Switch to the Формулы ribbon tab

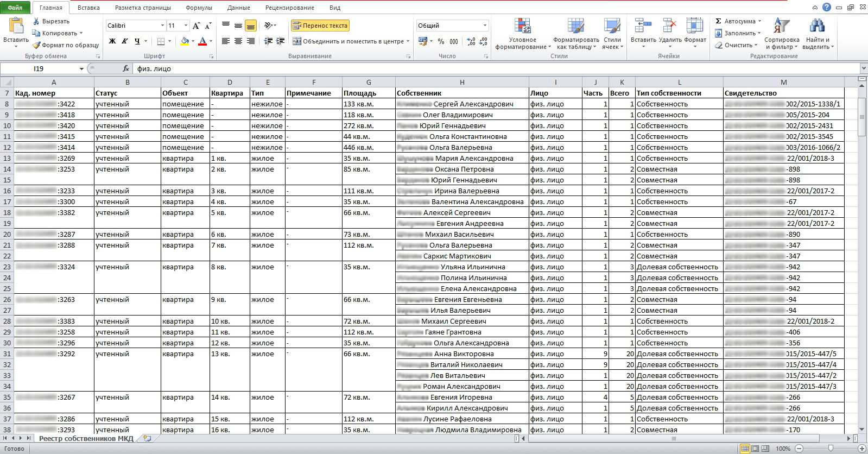[199, 8]
